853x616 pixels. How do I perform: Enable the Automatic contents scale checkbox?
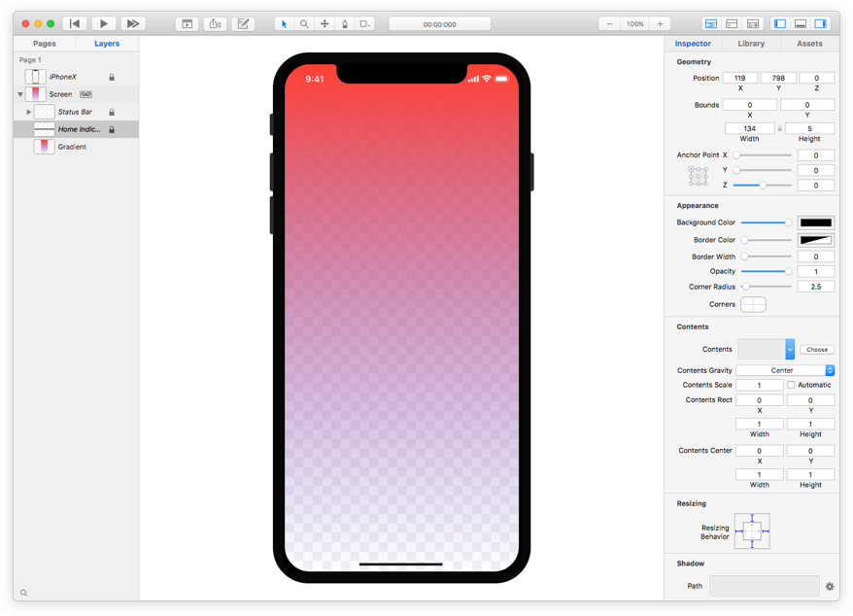791,385
